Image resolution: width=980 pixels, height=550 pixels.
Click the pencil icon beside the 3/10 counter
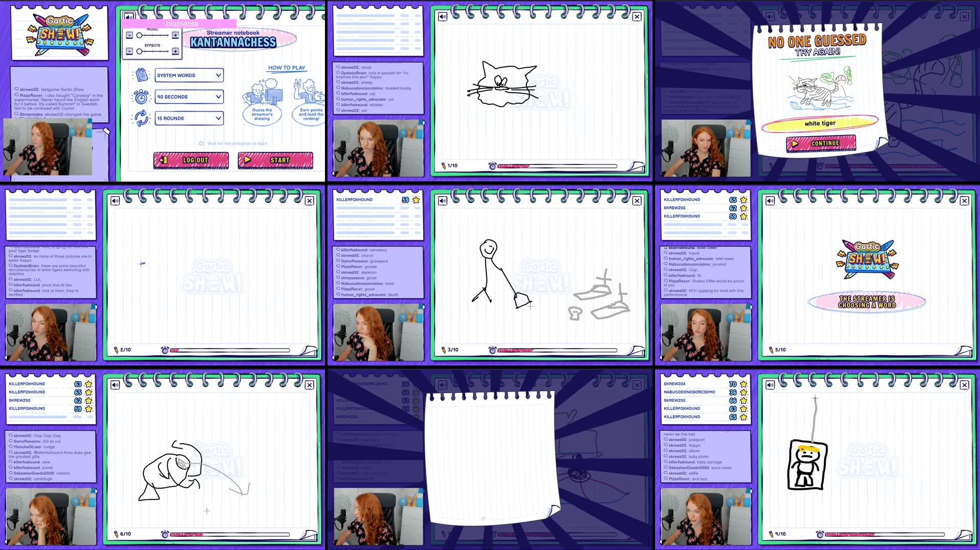tap(444, 350)
